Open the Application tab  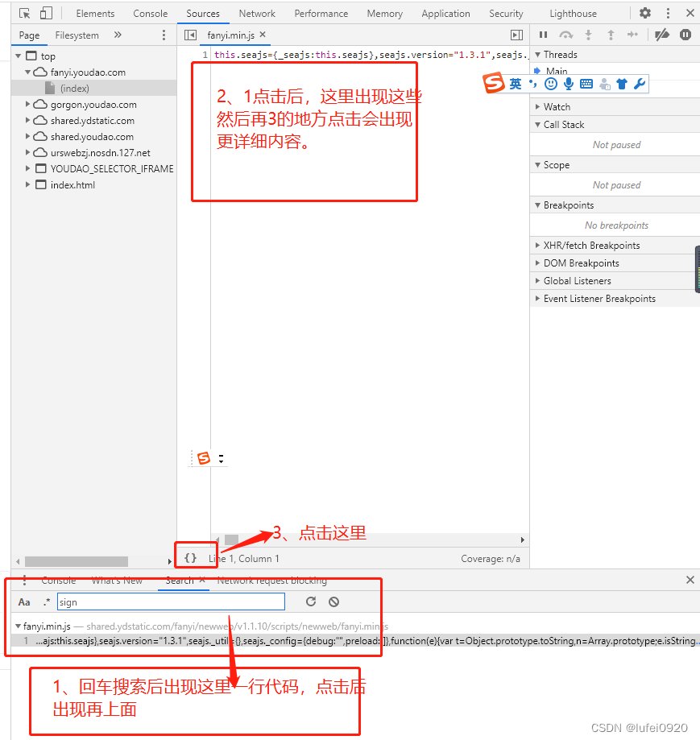coord(445,14)
